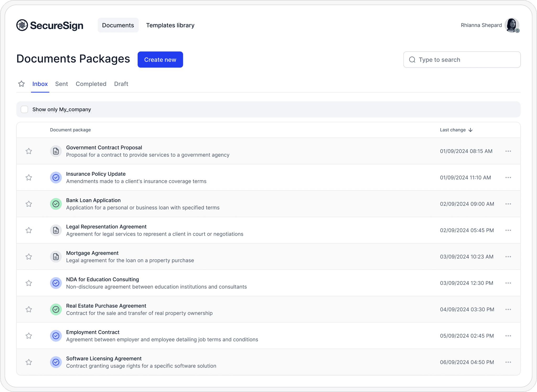Open the three-dot menu for Government Contract Proposal
This screenshot has width=537, height=392.
pos(508,151)
